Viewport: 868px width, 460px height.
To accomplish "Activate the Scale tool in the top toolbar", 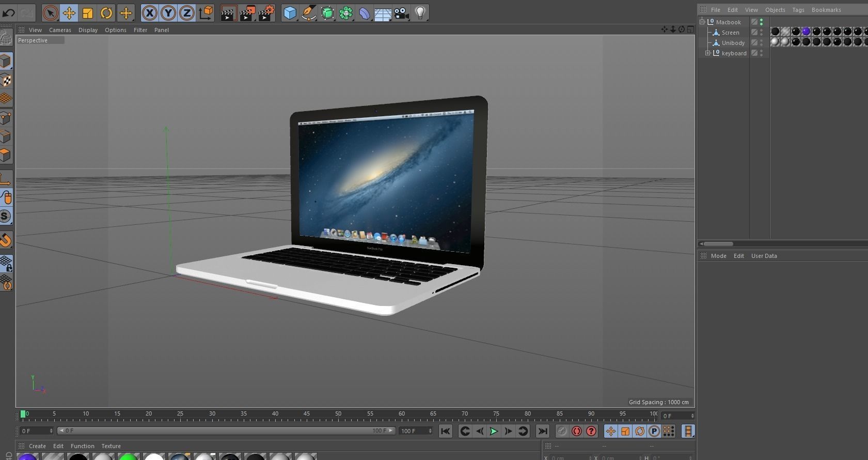I will click(88, 13).
